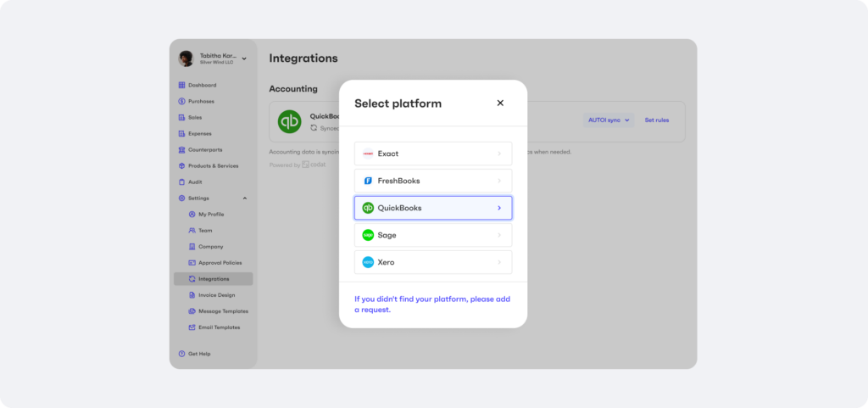The height and width of the screenshot is (408, 868).
Task: Click the Team people icon
Action: 192,231
